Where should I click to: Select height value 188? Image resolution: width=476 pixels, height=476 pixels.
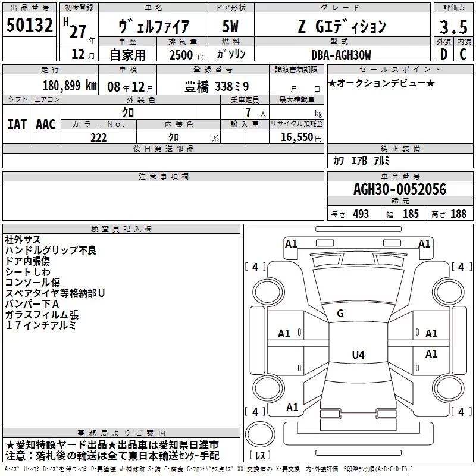click(x=458, y=214)
